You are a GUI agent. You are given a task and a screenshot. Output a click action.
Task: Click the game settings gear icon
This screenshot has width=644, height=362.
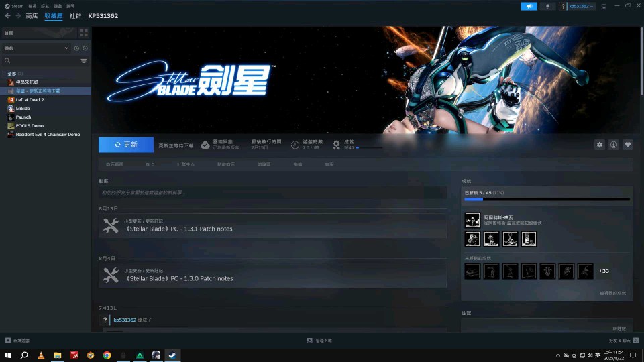(x=600, y=145)
